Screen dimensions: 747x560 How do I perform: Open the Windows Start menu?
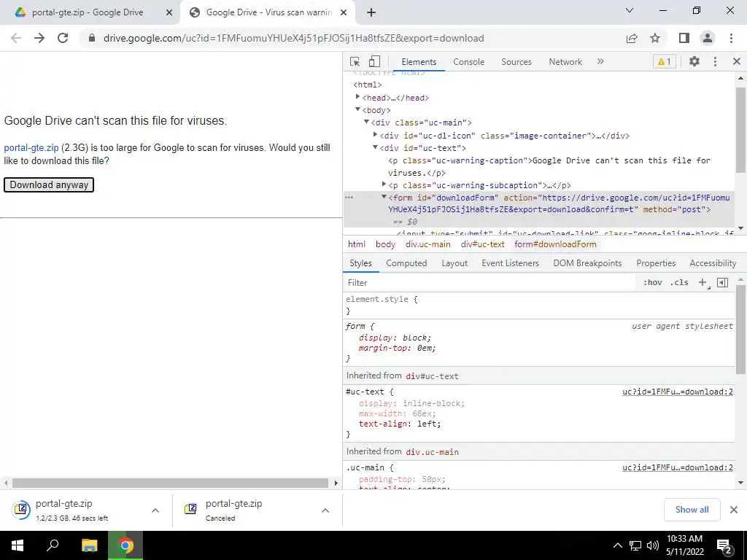18,545
